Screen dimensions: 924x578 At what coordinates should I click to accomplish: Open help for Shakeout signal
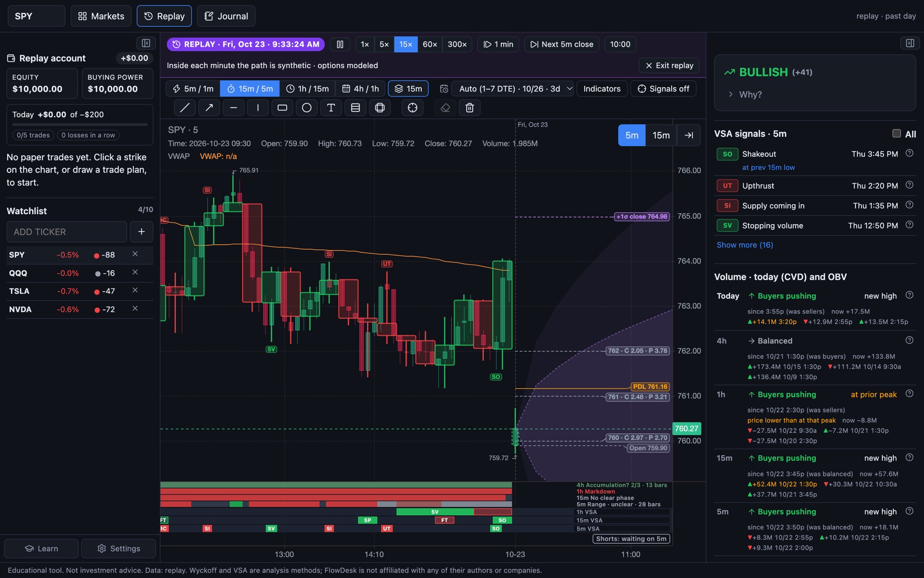click(x=909, y=153)
